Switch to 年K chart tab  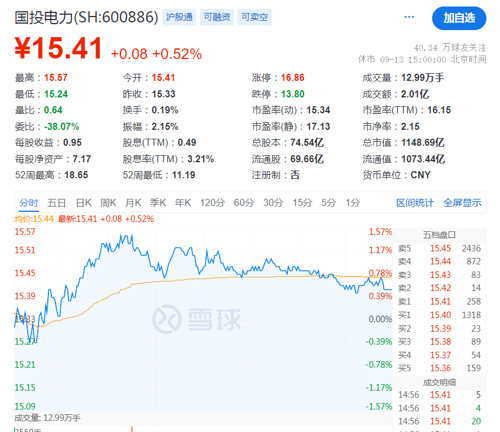183,203
